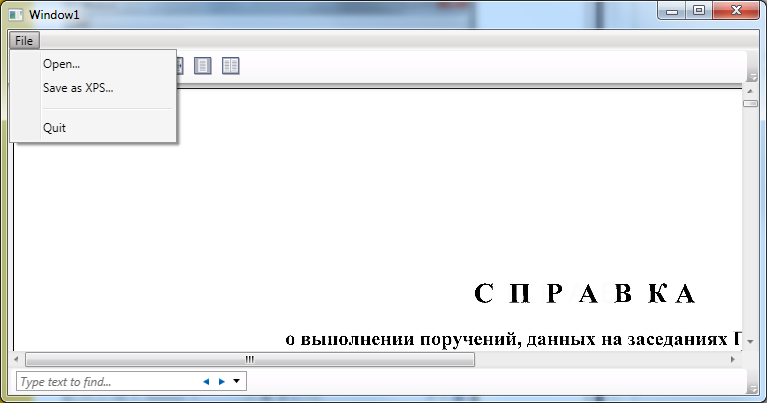The height and width of the screenshot is (403, 767).
Task: Click the vertical scrollbar up arrow
Action: click(x=750, y=91)
